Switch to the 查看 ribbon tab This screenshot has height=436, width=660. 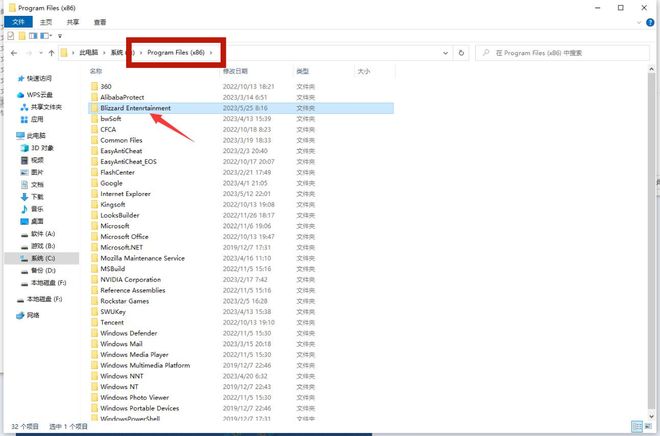coord(100,21)
